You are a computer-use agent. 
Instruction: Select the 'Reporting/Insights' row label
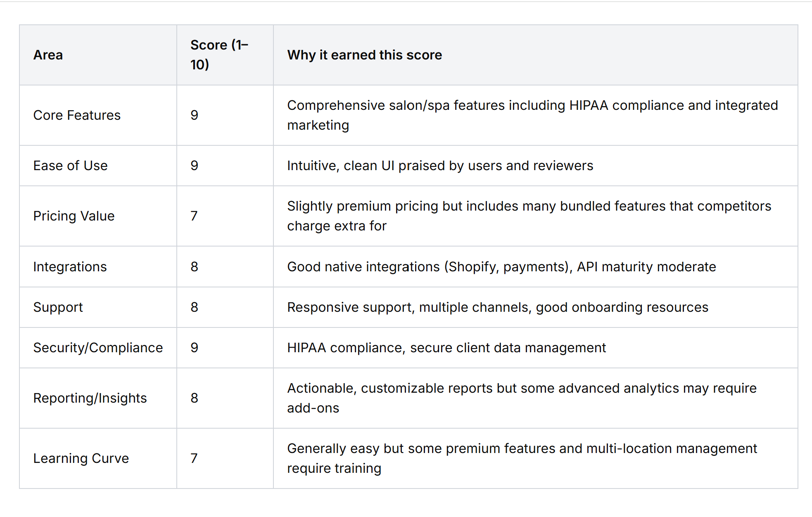(90, 398)
